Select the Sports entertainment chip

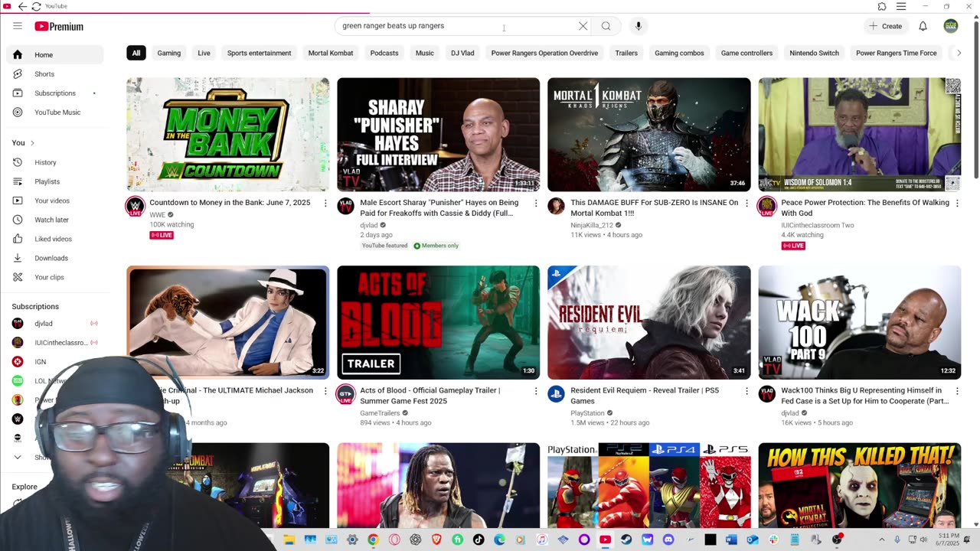[x=259, y=53]
